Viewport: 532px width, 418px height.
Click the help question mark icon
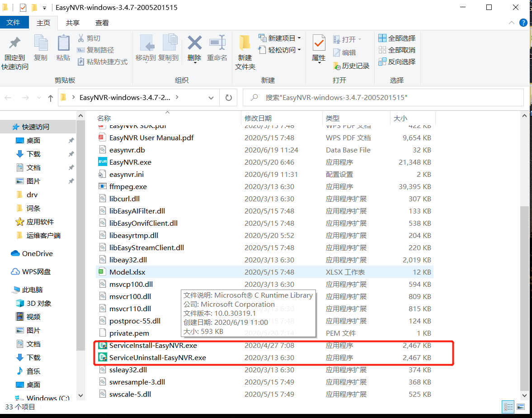523,23
